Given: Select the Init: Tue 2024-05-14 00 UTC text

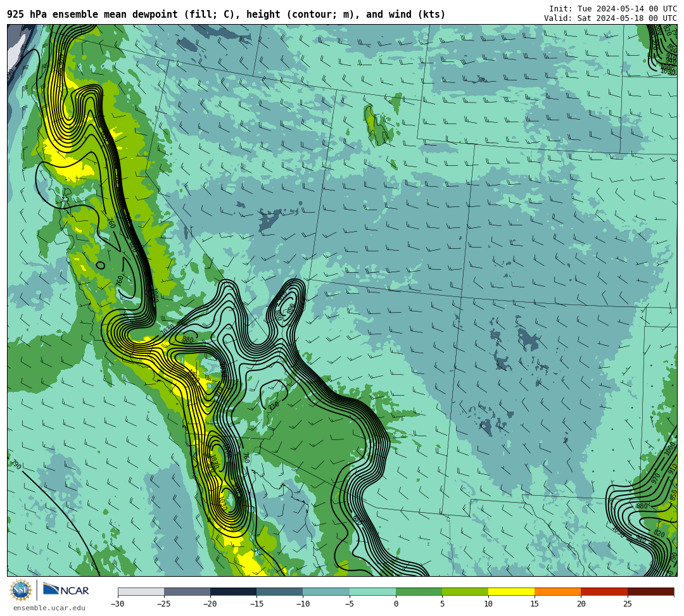Looking at the screenshot, I should pyautogui.click(x=613, y=9).
